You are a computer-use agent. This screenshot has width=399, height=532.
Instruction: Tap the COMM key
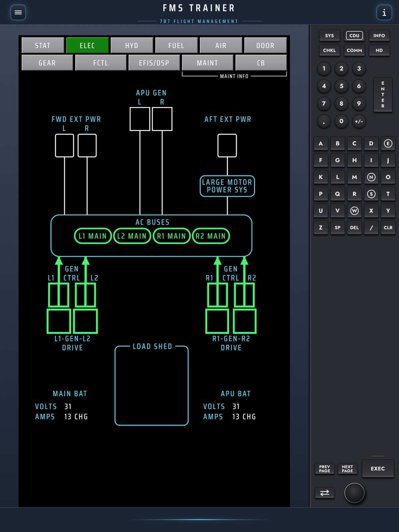354,50
